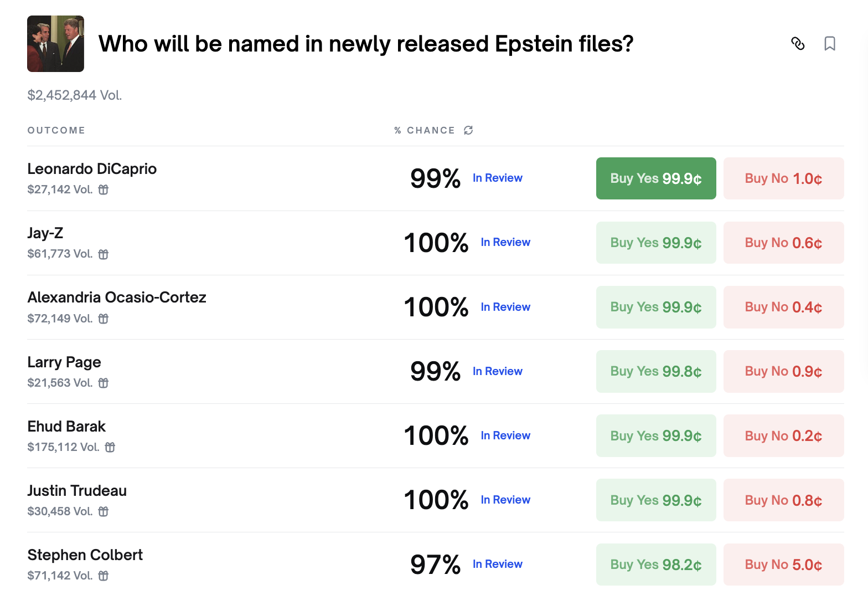Click the copy link icon
This screenshot has height=595, width=868.
pos(798,43)
